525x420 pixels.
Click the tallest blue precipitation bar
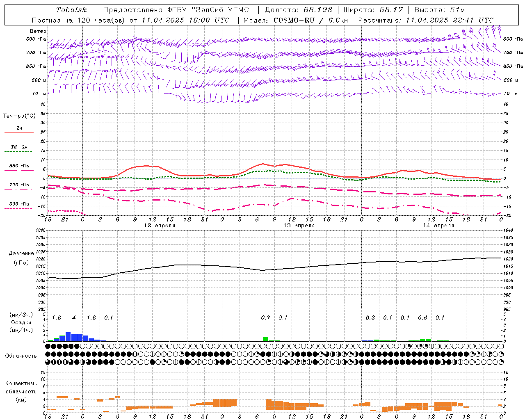(68, 337)
